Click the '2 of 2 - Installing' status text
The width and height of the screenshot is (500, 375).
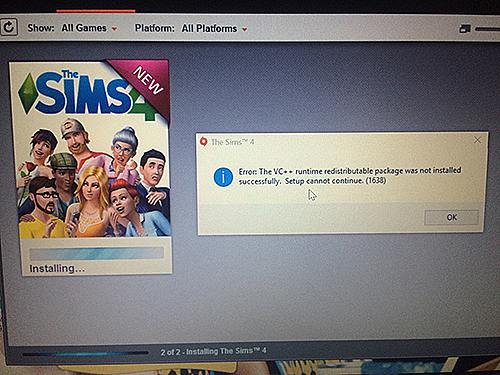click(x=213, y=351)
